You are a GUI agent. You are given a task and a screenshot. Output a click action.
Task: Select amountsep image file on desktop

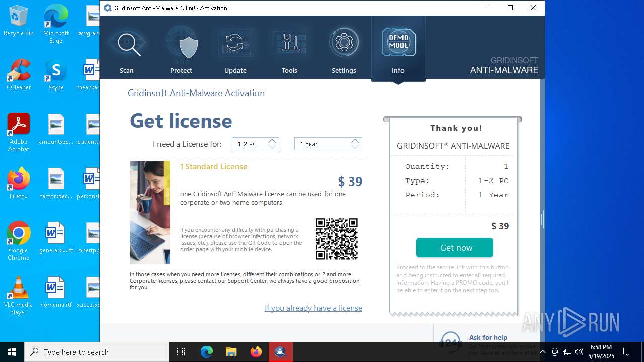pyautogui.click(x=56, y=129)
